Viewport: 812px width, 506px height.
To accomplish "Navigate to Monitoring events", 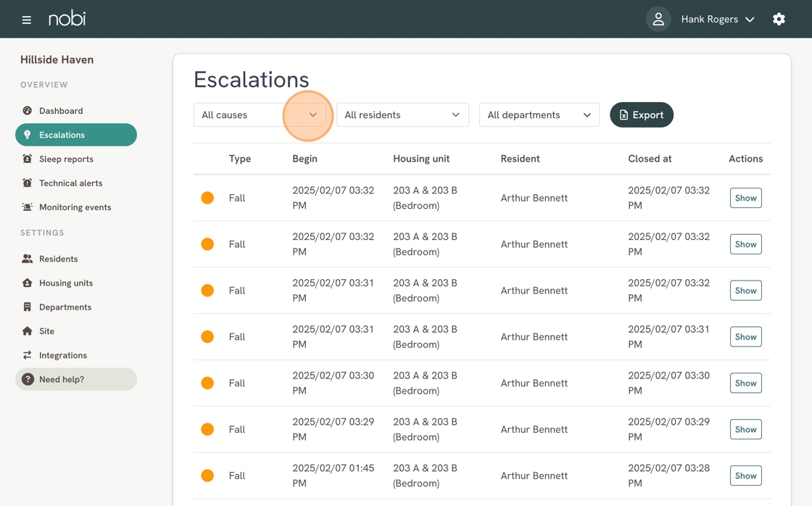I will pos(76,207).
